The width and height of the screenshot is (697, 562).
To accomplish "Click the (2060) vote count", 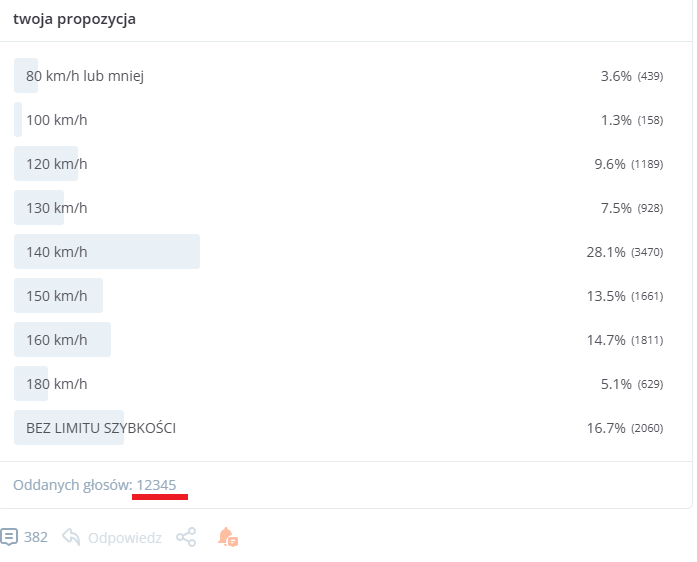I will (x=647, y=428).
